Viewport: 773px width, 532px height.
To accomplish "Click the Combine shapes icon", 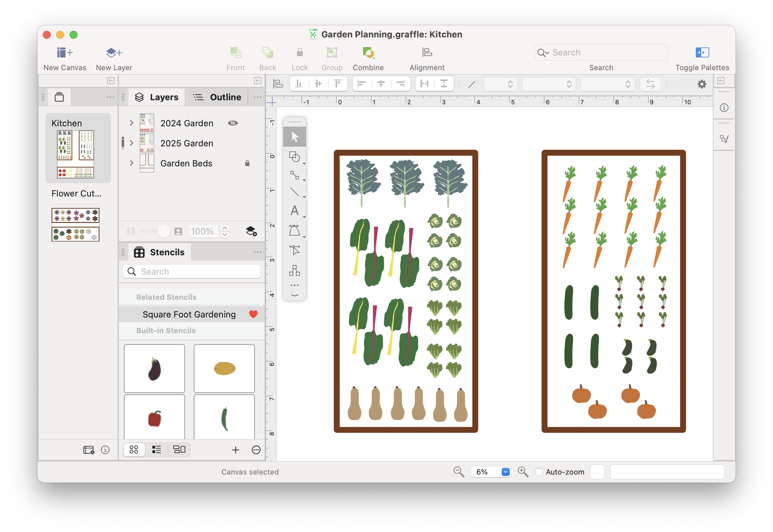I will 368,52.
